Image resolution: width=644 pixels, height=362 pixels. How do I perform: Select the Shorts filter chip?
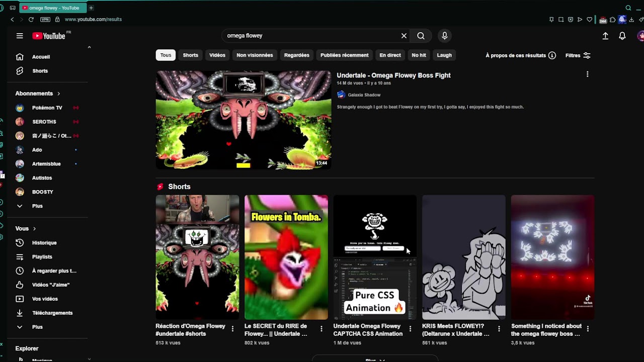coord(190,55)
